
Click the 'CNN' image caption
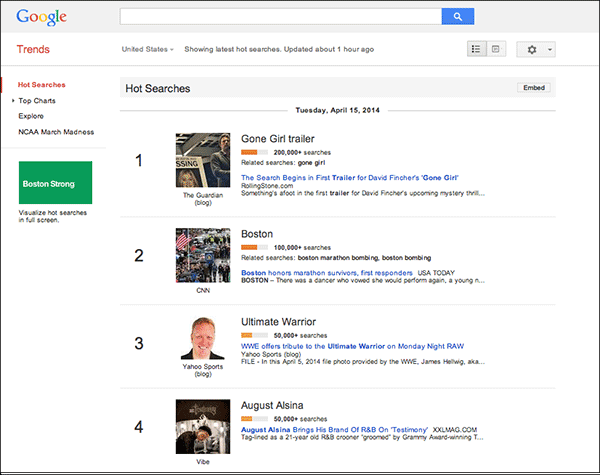[203, 291]
